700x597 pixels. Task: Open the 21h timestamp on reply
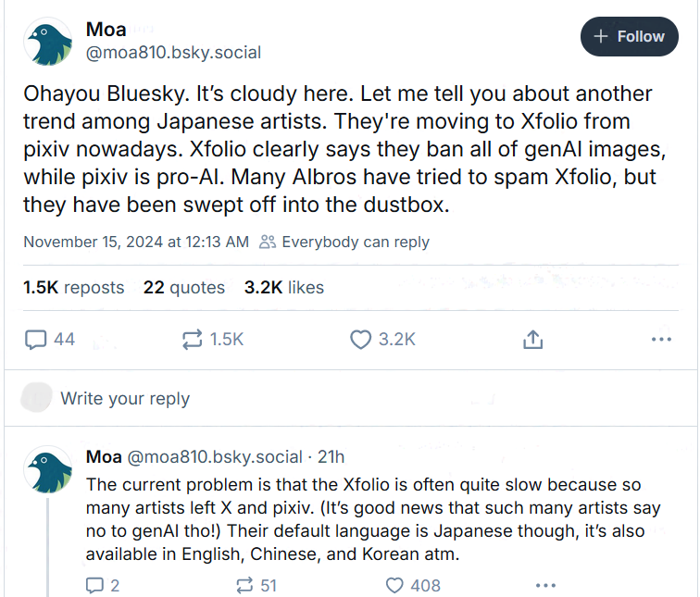tap(331, 456)
